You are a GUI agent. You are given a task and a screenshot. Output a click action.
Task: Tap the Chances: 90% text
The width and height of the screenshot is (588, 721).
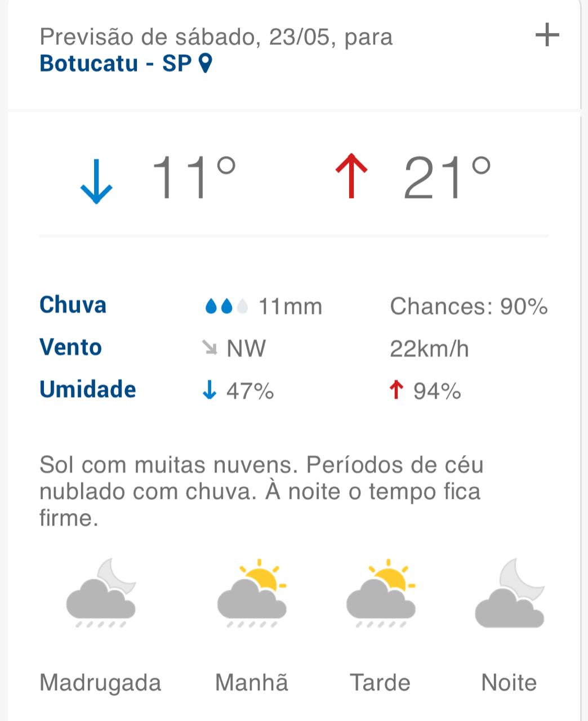coord(469,306)
